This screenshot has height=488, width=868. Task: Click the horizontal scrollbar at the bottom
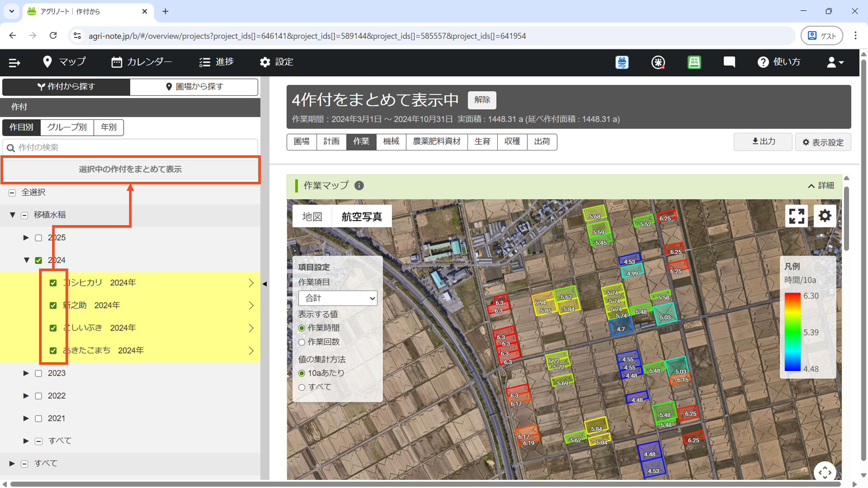pos(425,484)
